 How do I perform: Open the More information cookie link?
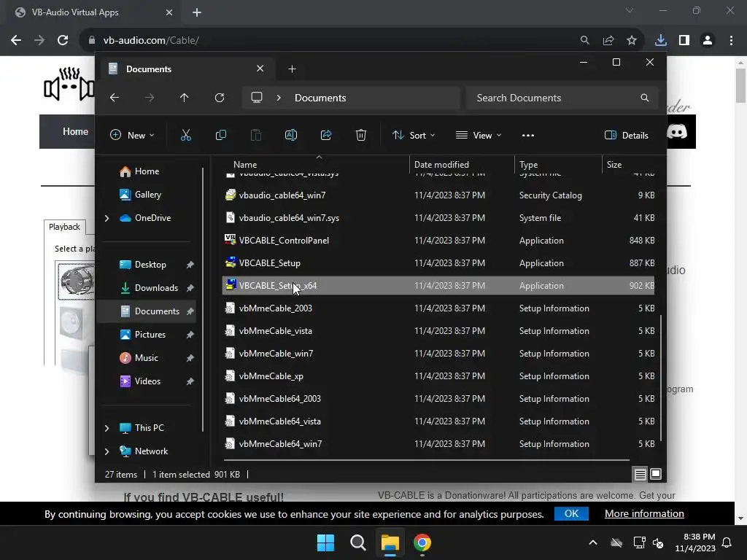644,513
